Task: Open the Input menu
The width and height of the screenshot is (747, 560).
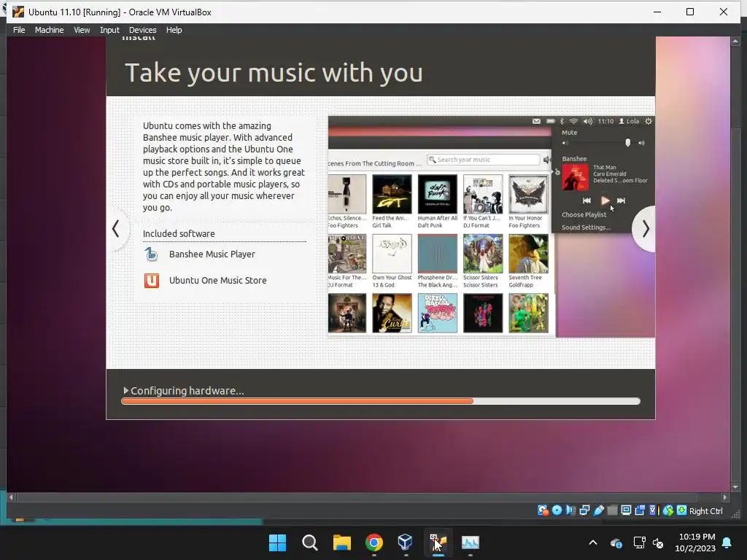Action: tap(109, 30)
